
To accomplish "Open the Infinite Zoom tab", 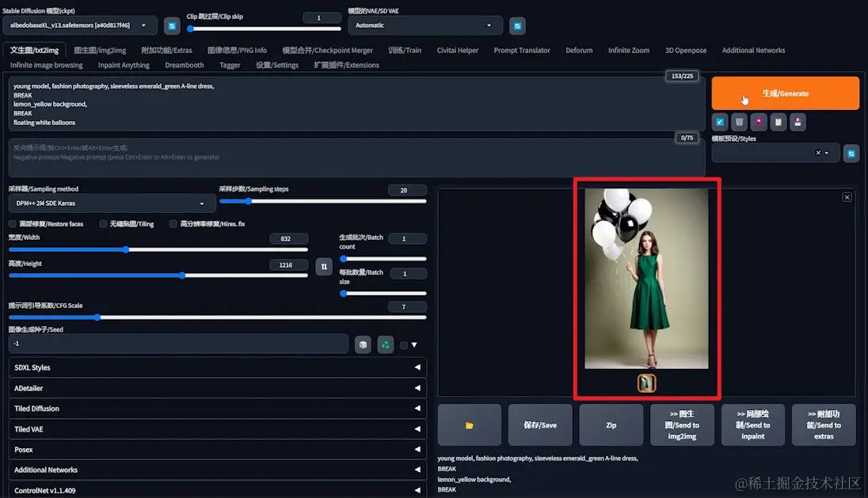I will pos(629,51).
